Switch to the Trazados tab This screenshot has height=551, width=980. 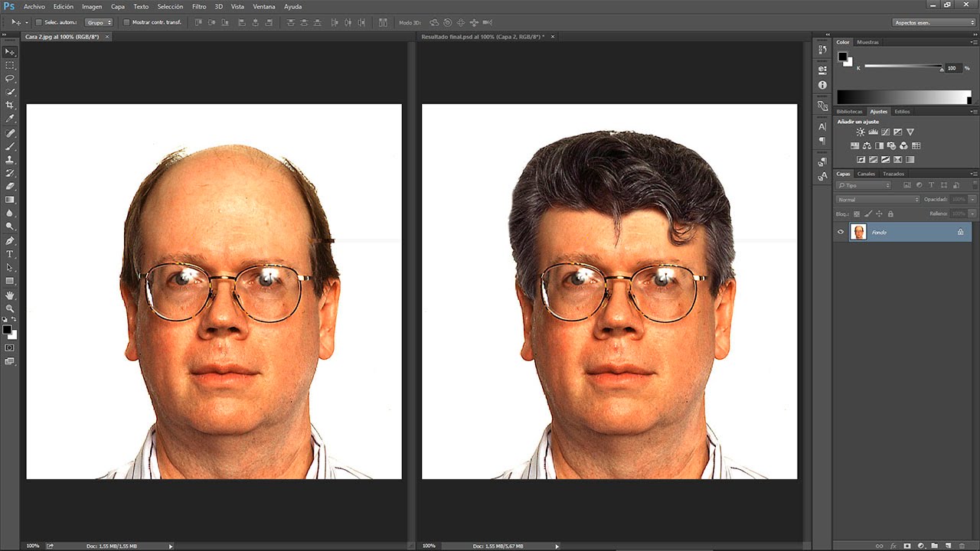[893, 174]
